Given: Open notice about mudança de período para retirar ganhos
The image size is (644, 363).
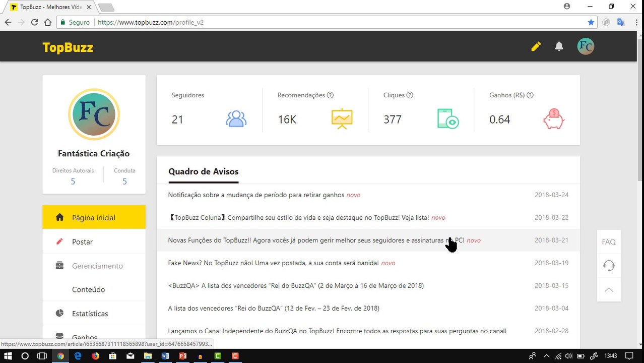Looking at the screenshot, I should coord(256,195).
